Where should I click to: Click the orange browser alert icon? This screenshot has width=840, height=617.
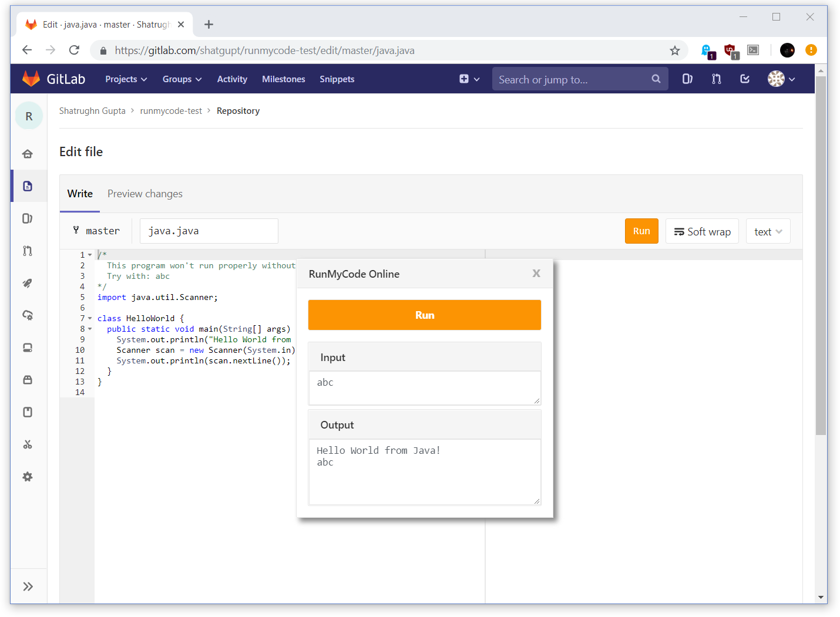pos(811,50)
